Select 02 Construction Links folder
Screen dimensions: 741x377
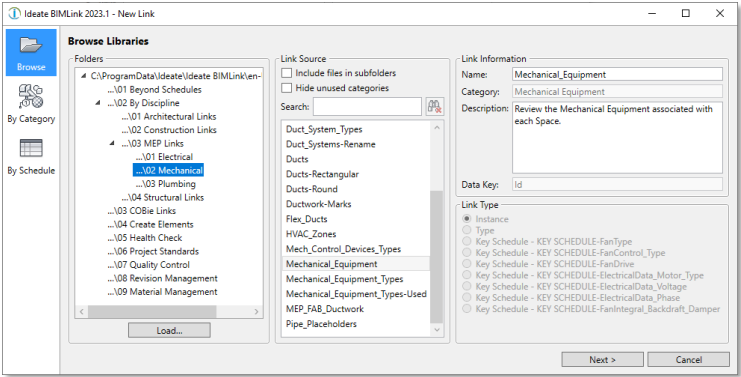pyautogui.click(x=168, y=130)
